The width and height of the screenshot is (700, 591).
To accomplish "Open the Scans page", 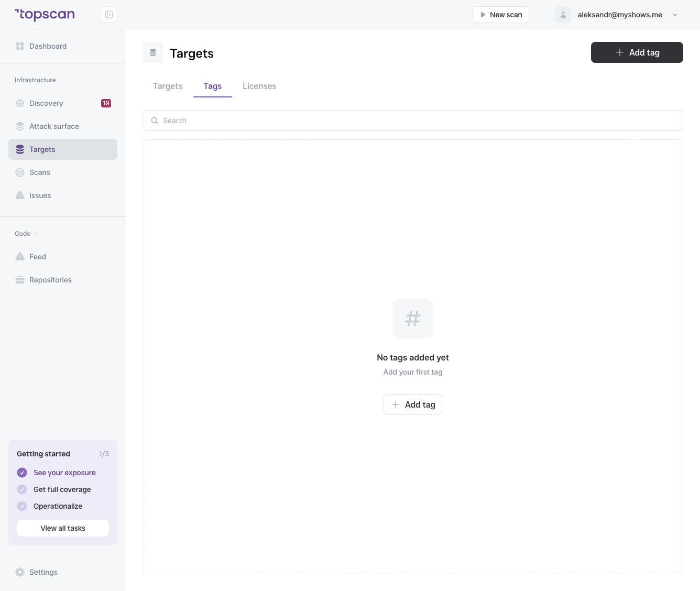I will (x=63, y=172).
